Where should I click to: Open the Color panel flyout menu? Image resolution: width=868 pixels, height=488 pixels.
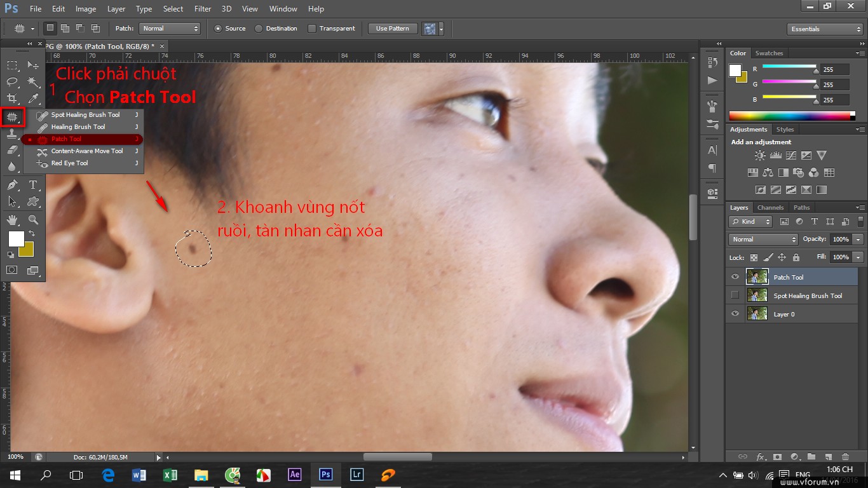point(860,53)
